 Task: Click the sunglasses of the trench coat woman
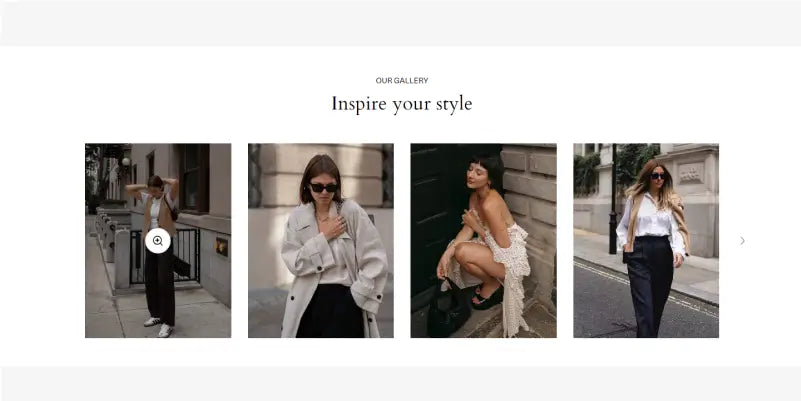click(x=324, y=187)
